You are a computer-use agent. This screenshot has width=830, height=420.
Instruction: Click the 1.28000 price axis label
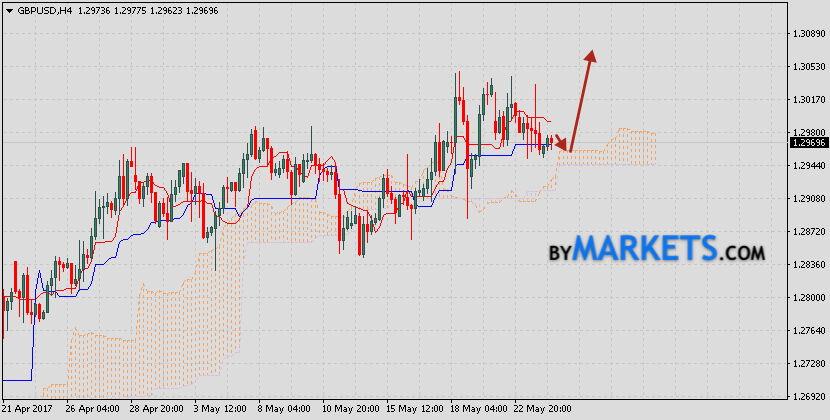(806, 298)
